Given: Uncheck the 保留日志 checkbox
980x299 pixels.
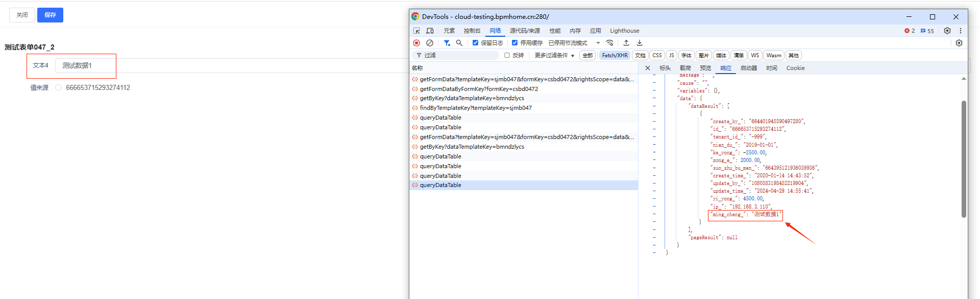Looking at the screenshot, I should (475, 43).
